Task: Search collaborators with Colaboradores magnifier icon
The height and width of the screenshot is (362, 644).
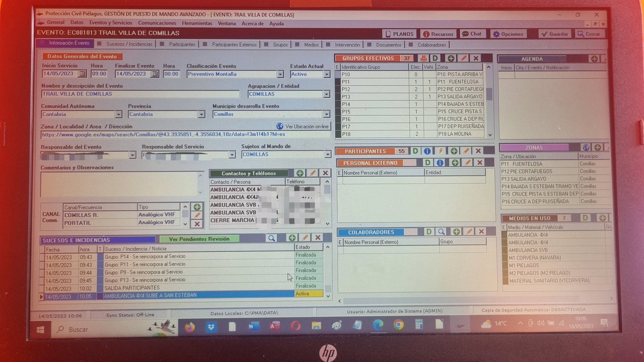Action: (441, 232)
